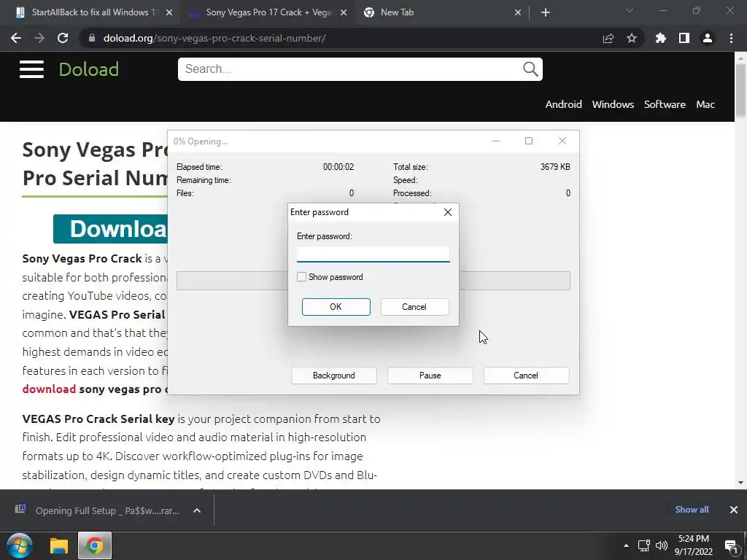The image size is (747, 560).
Task: Click the browser forward arrow
Action: click(39, 38)
